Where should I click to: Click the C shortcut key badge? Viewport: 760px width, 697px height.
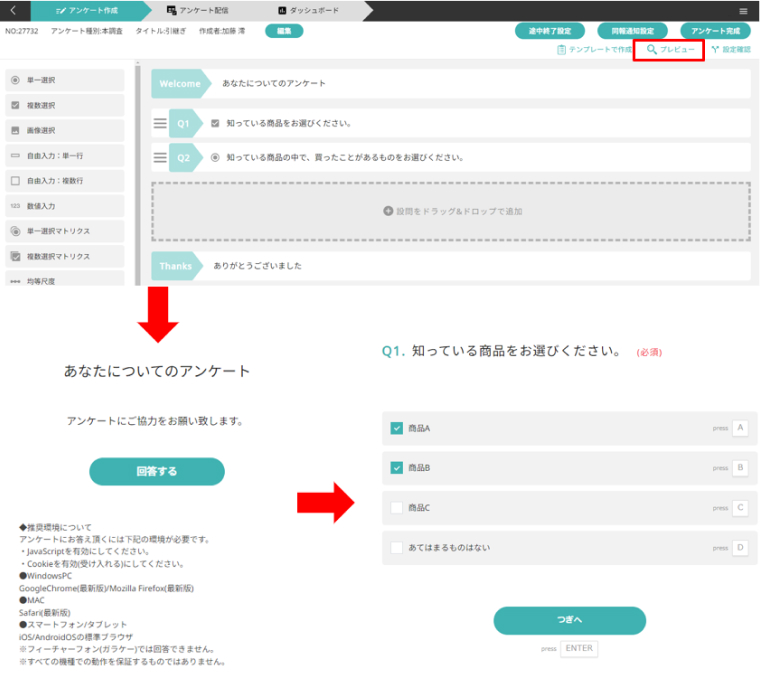pyautogui.click(x=740, y=507)
